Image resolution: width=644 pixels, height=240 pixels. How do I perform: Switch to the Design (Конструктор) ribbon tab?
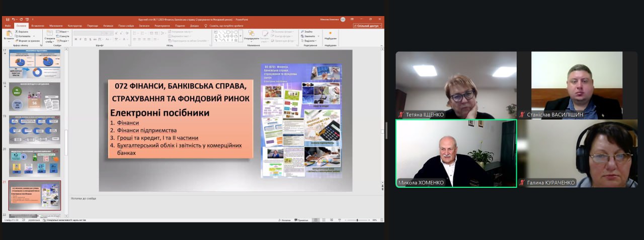[x=74, y=26]
